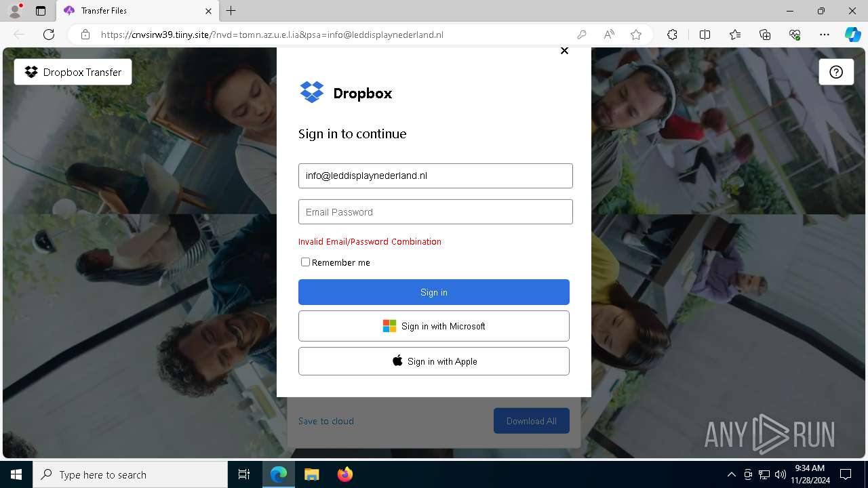Open the tab actions menu icon
Image resolution: width=868 pixels, height=488 pixels.
point(41,11)
